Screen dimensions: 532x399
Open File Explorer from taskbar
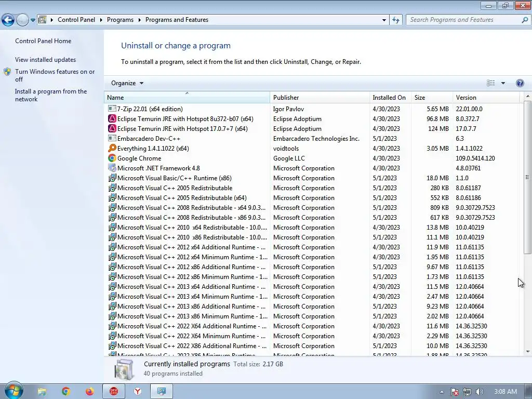tap(42, 392)
